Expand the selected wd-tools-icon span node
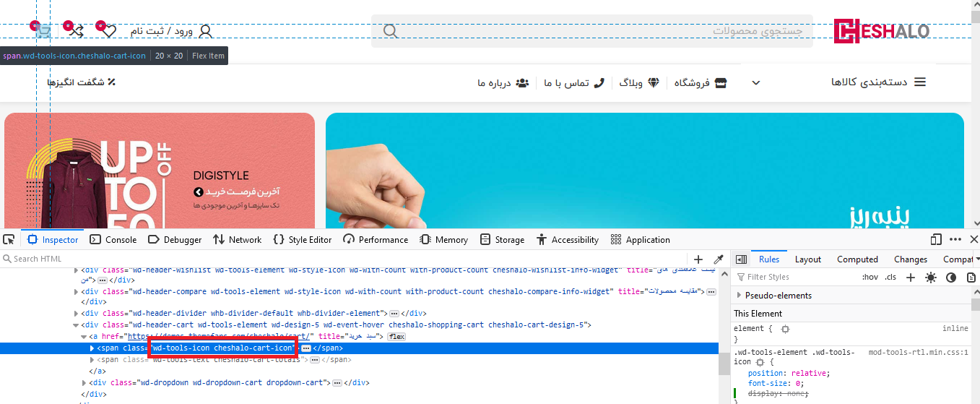 [92, 348]
